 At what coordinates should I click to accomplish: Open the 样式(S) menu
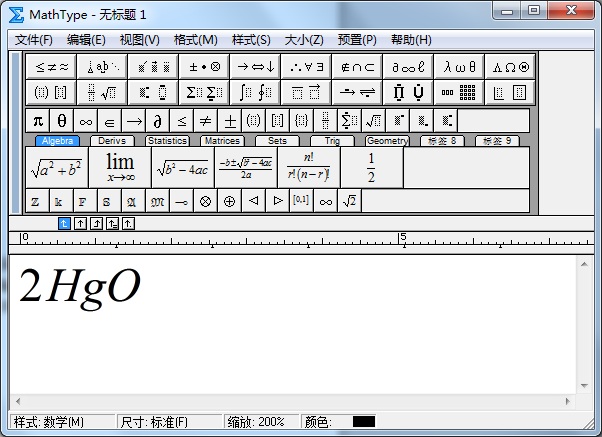[x=251, y=40]
